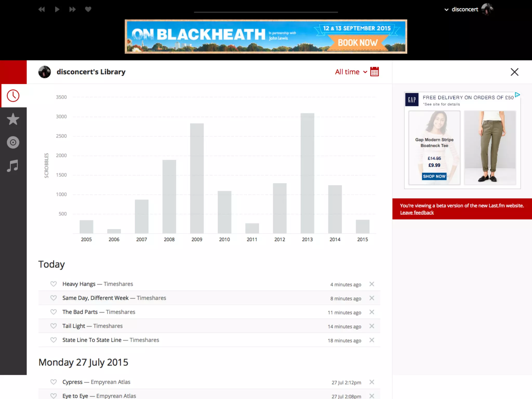This screenshot has width=532, height=399.
Task: Click the playback progress bar at top
Action: (266, 12)
